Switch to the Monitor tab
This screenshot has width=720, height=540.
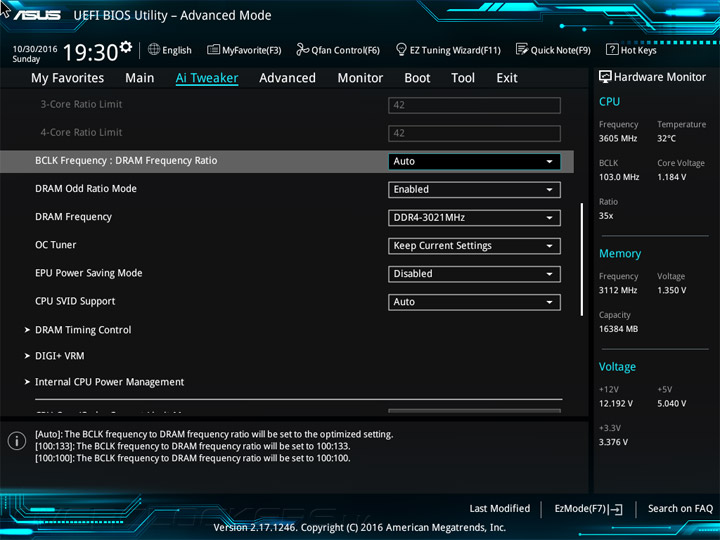click(x=360, y=78)
